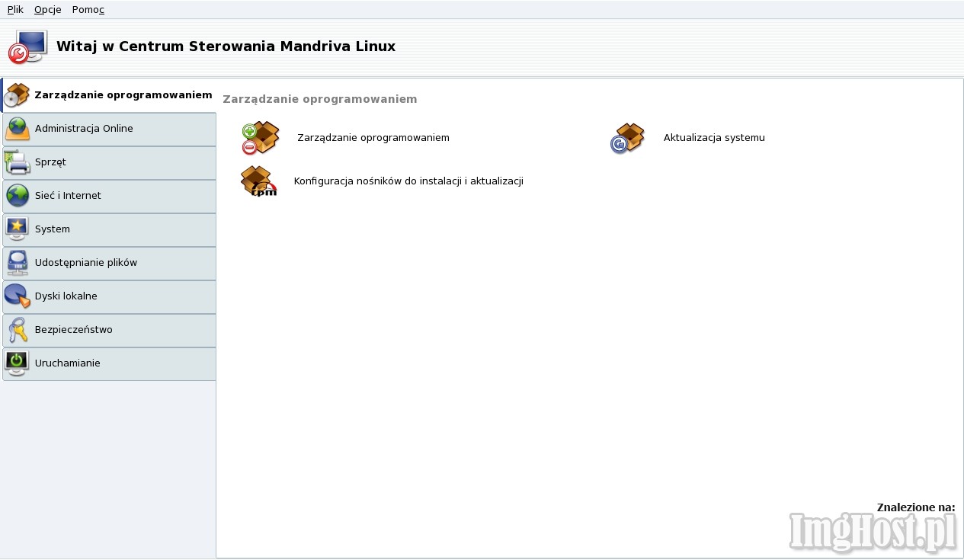Click the gray Zarządzanie oprogramowaniem section heading

tap(319, 99)
